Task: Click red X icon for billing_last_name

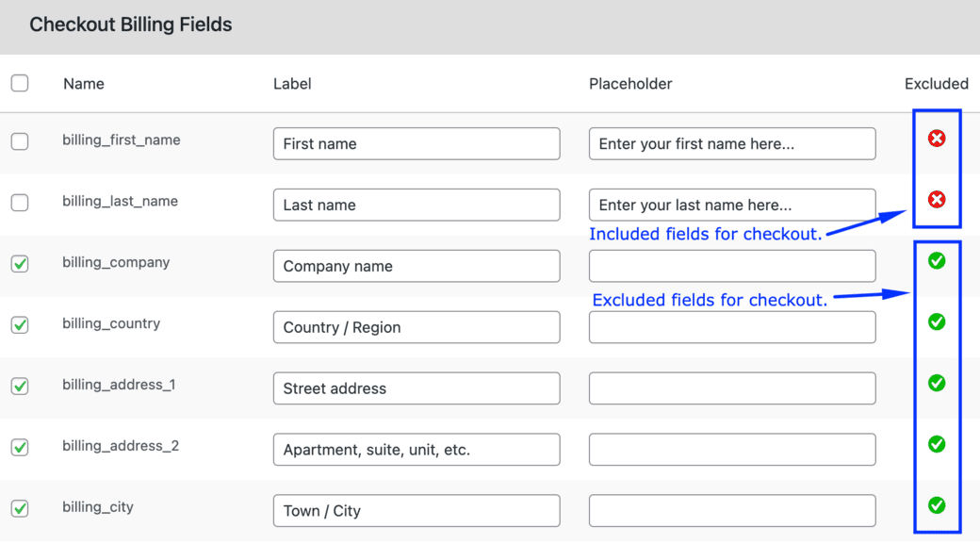Action: point(937,200)
